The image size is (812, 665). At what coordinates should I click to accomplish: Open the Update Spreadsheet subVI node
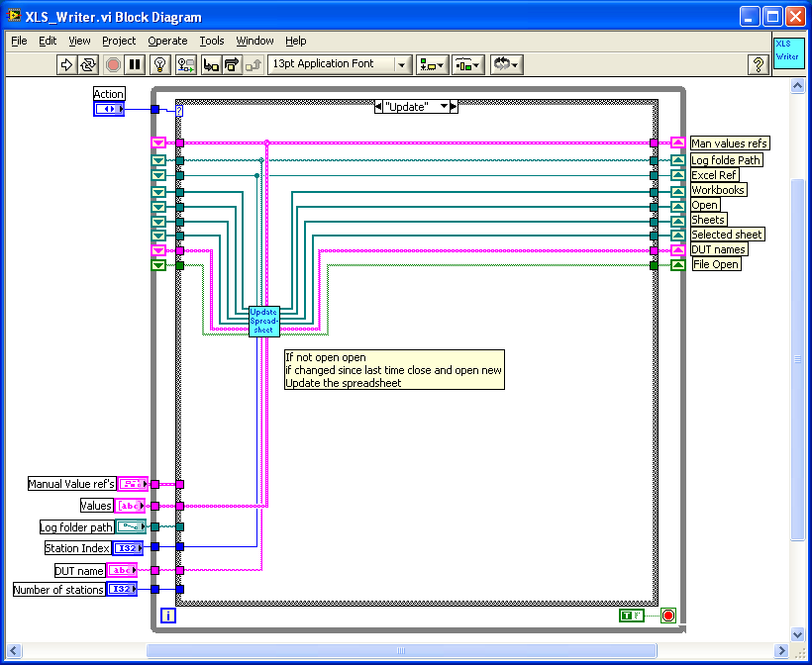[x=264, y=321]
